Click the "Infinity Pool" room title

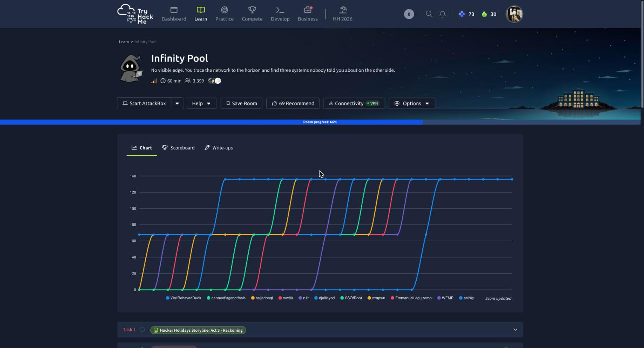pos(179,58)
